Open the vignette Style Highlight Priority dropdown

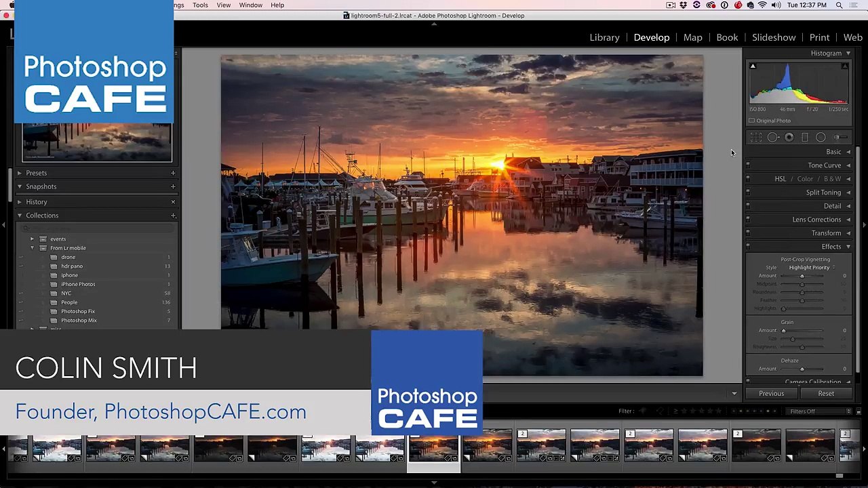coord(812,268)
